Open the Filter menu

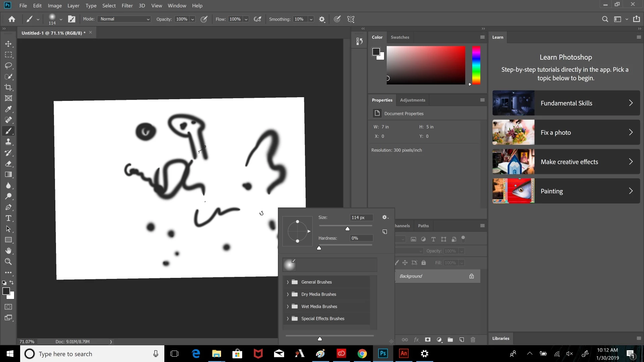[x=127, y=6]
